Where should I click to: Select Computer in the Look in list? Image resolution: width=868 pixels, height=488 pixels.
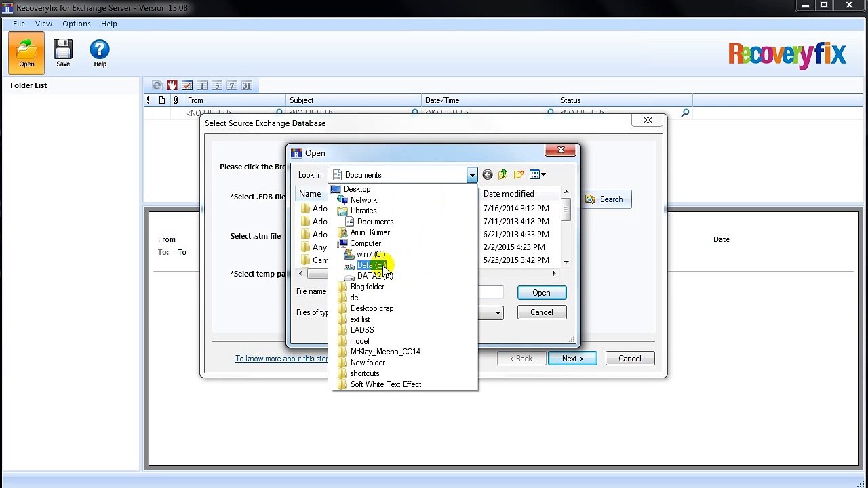365,243
